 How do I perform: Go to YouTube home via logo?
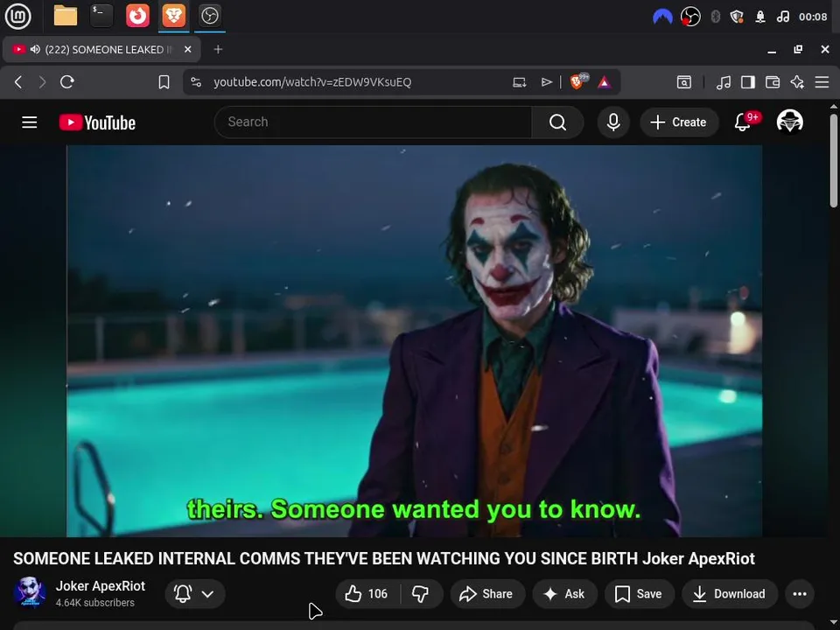[97, 122]
